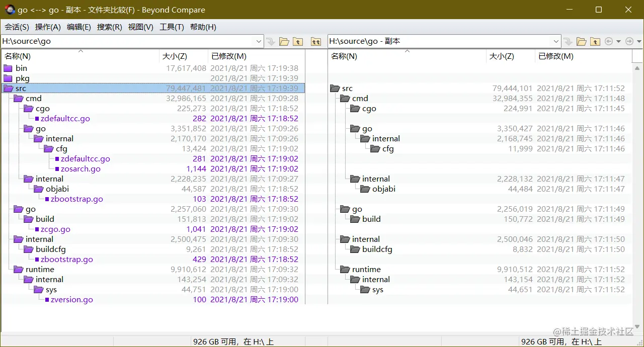Click the right pane browse-for-folder icon
Image resolution: width=644 pixels, height=347 pixels.
coord(581,42)
